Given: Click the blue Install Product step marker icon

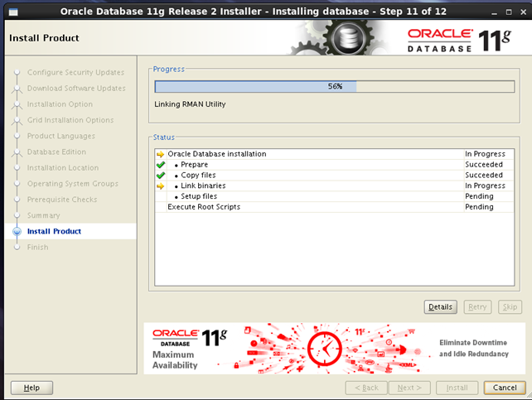Looking at the screenshot, I should [17, 231].
